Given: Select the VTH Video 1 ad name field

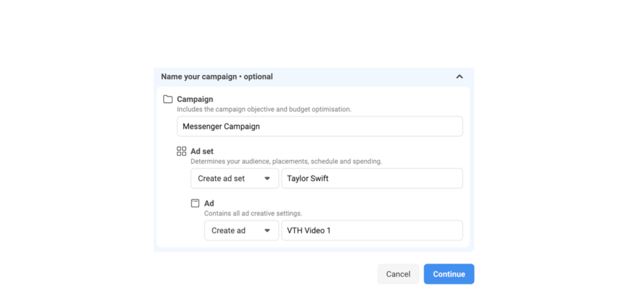Looking at the screenshot, I should [372, 230].
